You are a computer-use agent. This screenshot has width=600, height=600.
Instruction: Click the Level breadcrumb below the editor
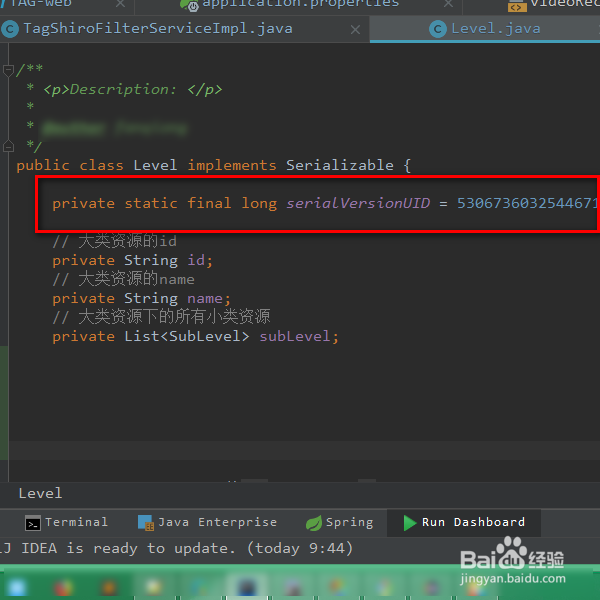point(40,493)
